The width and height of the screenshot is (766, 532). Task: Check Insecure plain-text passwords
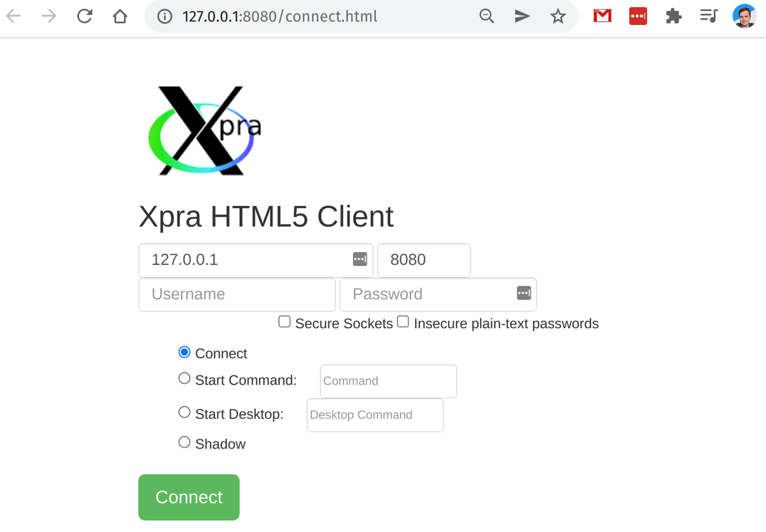pyautogui.click(x=403, y=321)
